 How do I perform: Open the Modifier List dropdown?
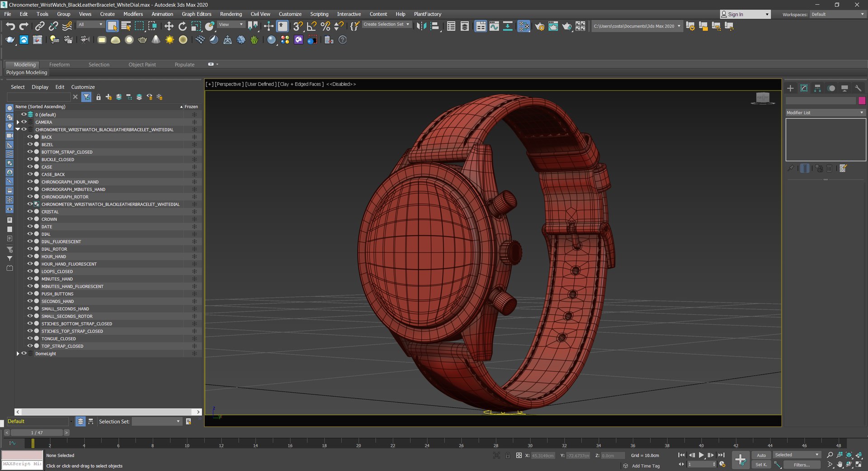coord(826,113)
